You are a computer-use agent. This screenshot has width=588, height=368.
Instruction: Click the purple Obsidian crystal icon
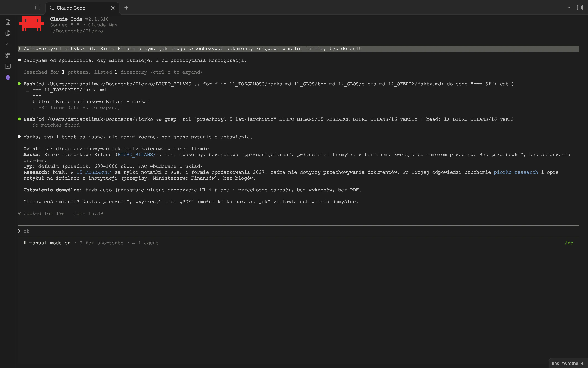pyautogui.click(x=8, y=77)
